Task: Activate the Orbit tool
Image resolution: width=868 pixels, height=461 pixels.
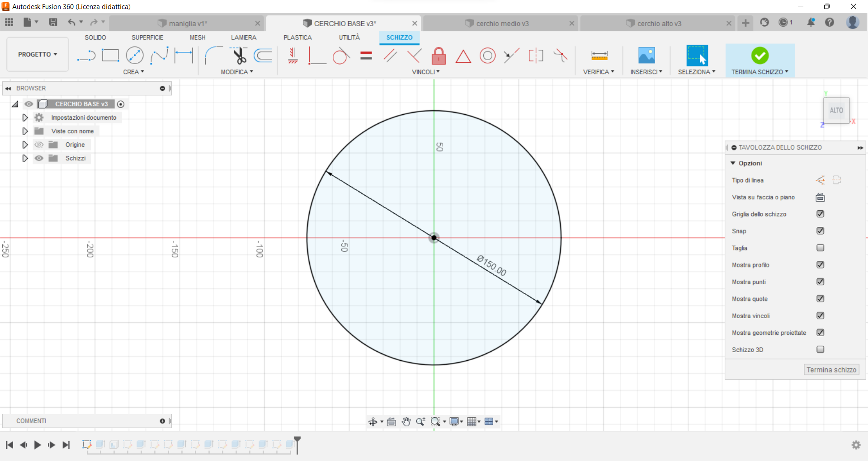Action: tap(373, 421)
